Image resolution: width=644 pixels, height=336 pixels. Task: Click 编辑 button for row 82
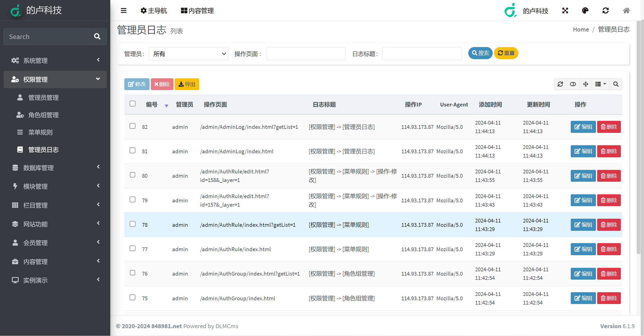pos(583,127)
